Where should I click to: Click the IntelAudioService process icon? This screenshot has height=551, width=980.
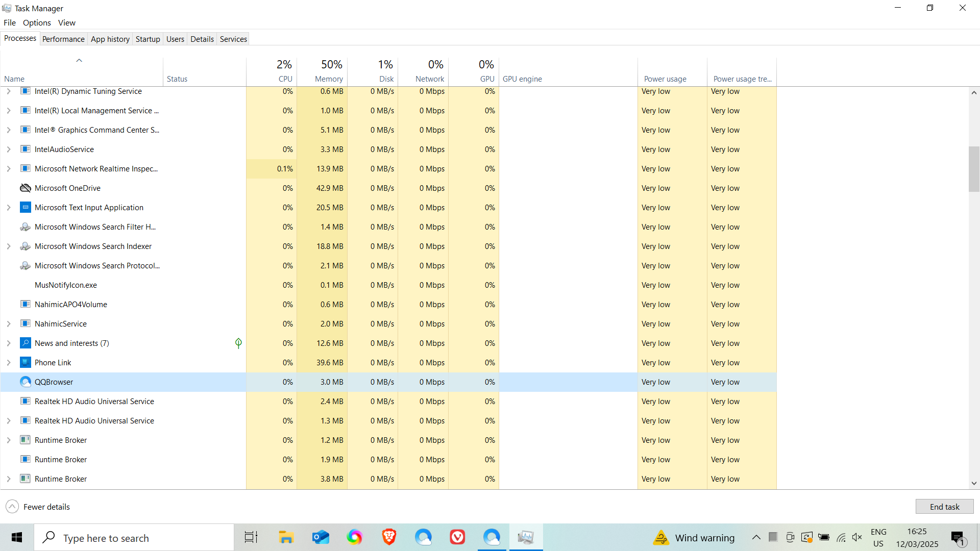[x=26, y=149]
